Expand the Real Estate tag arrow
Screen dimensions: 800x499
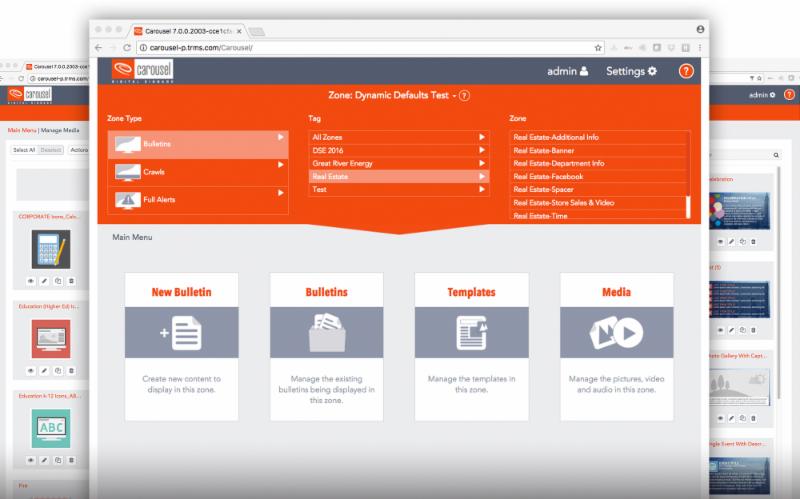pyautogui.click(x=482, y=177)
